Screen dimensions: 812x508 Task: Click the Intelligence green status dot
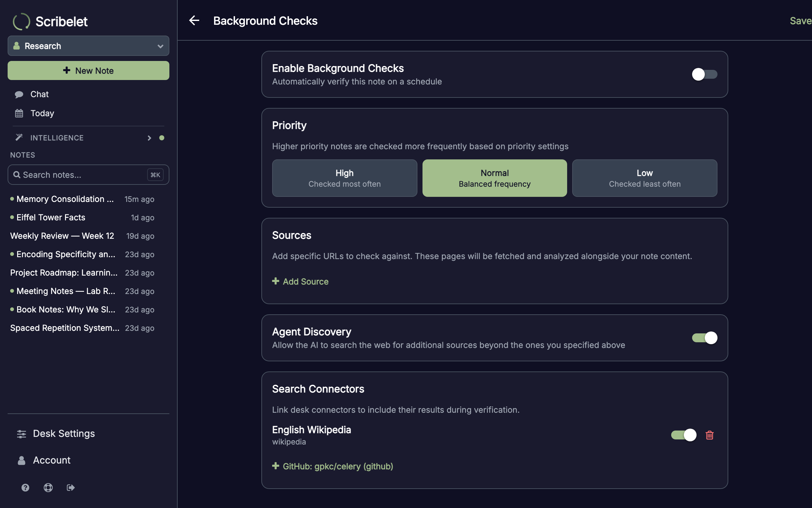pyautogui.click(x=162, y=138)
